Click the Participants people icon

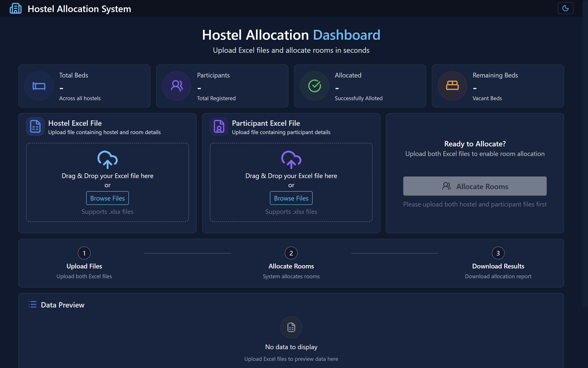click(x=177, y=86)
